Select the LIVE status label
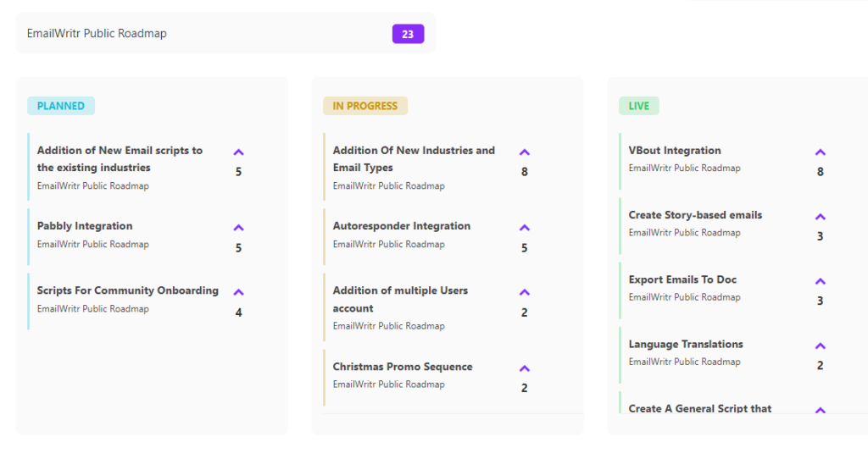Image resolution: width=868 pixels, height=459 pixels. tap(639, 106)
